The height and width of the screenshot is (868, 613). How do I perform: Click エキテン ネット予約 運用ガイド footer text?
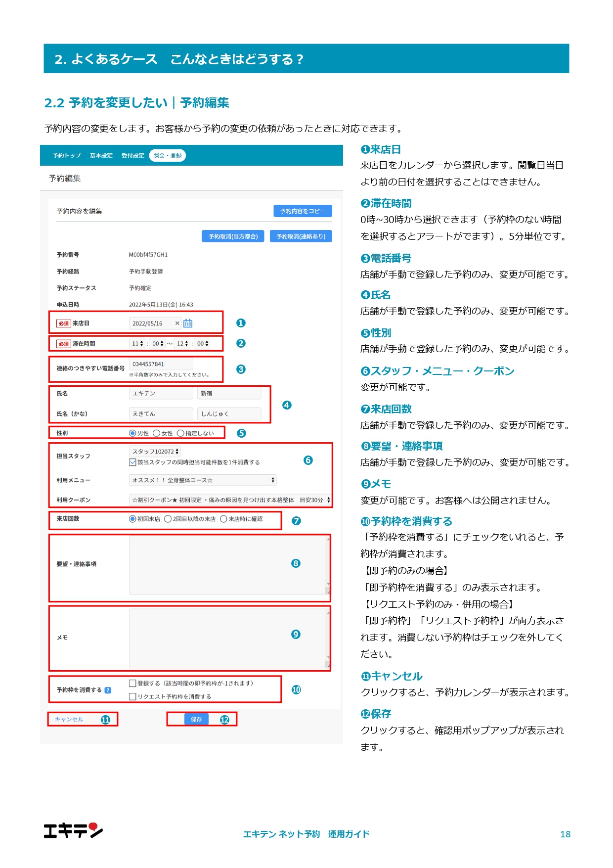[x=306, y=834]
